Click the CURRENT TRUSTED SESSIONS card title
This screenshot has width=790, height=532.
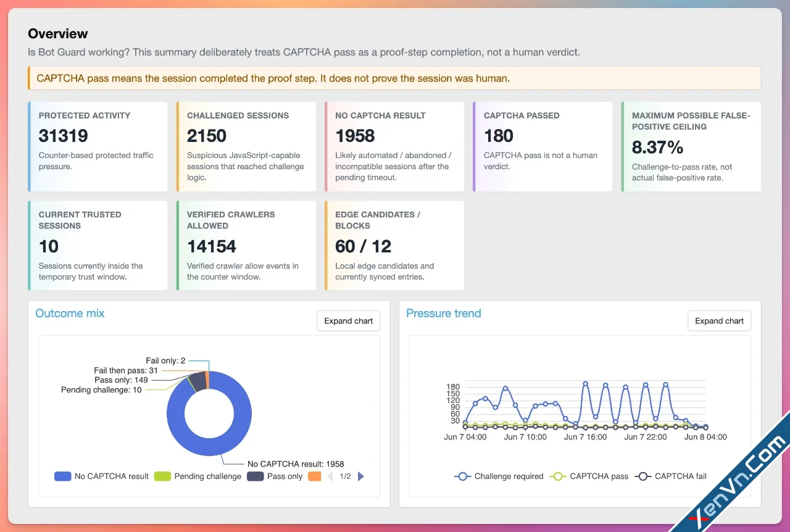pyautogui.click(x=80, y=220)
